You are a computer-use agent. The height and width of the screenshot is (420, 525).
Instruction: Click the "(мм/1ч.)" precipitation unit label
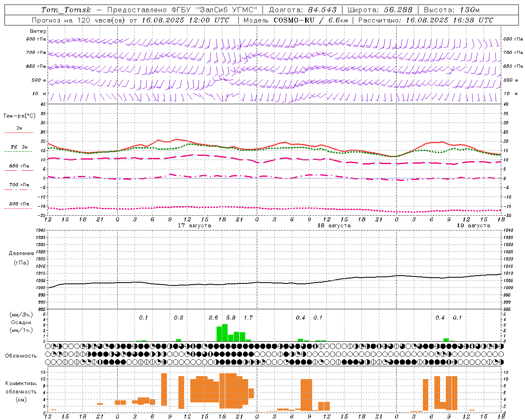[21, 330]
